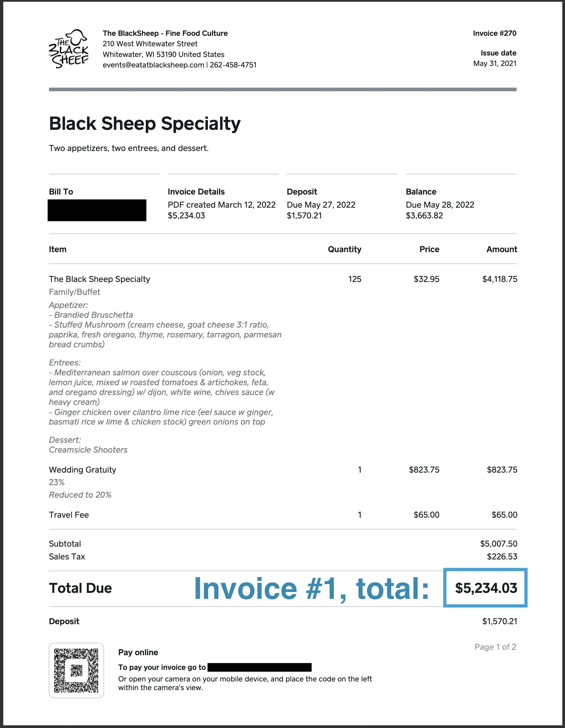Click the Pay online heading
This screenshot has width=565, height=728.
[138, 652]
